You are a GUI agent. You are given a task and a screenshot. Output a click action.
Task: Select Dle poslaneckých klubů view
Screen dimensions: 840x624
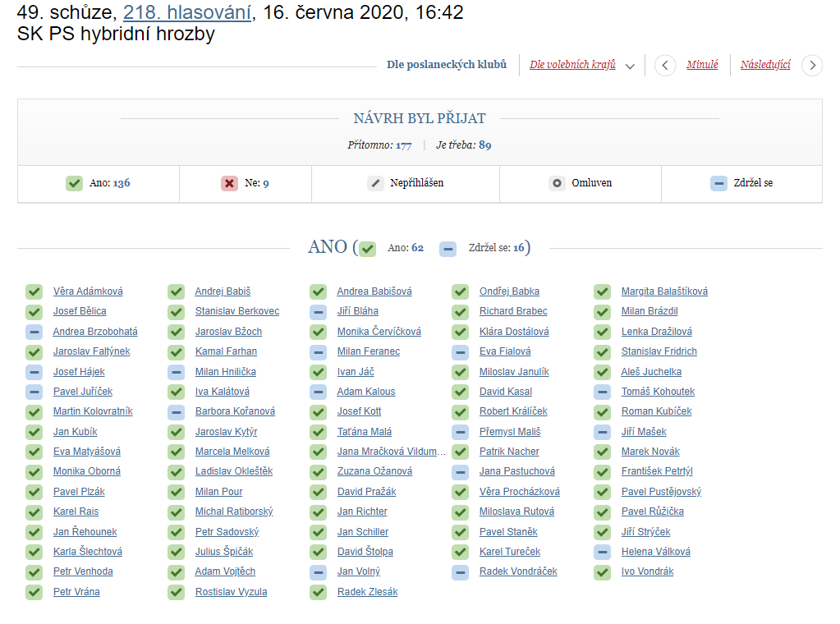(x=447, y=65)
